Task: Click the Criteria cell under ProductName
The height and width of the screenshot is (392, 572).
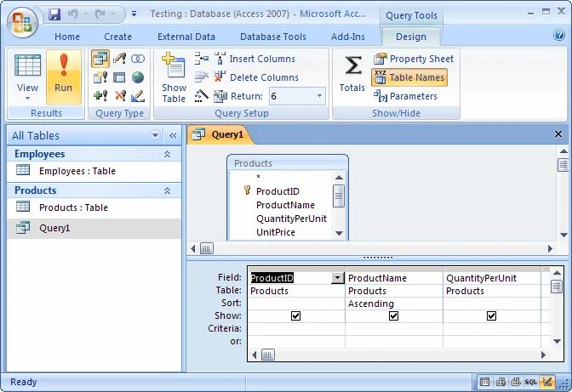Action: tap(394, 328)
